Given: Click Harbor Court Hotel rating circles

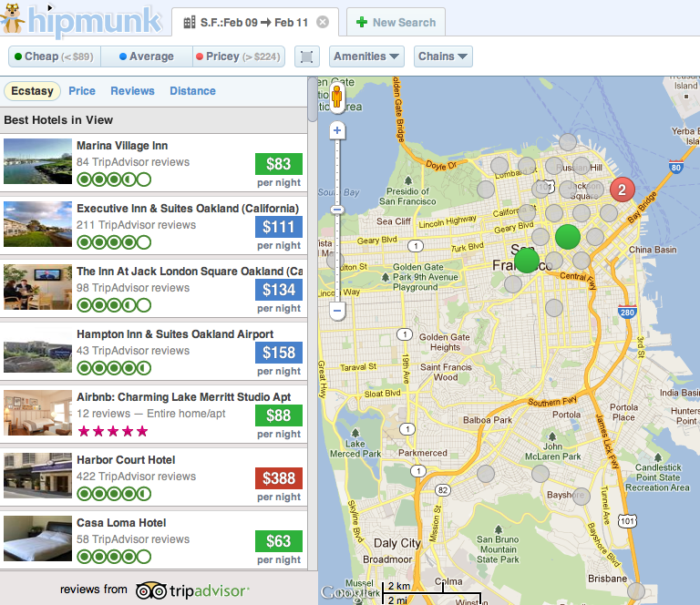Looking at the screenshot, I should tap(114, 495).
